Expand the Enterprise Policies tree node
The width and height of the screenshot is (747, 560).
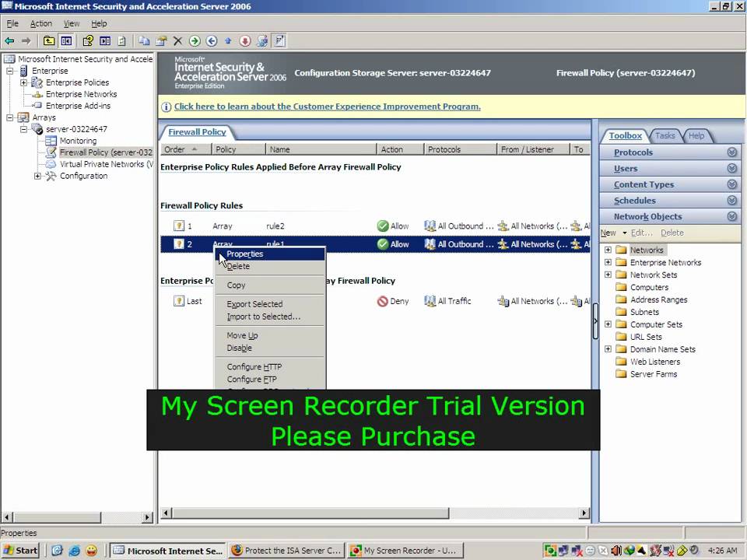click(x=23, y=83)
